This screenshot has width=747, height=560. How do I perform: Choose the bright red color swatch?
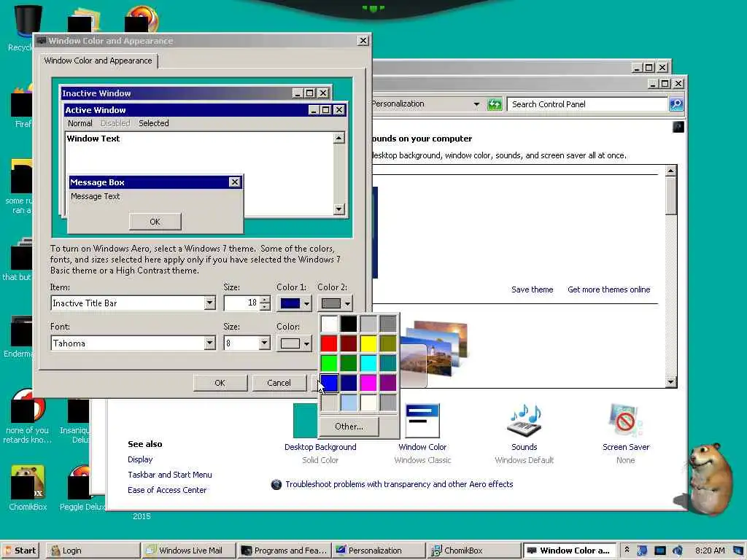pyautogui.click(x=329, y=343)
